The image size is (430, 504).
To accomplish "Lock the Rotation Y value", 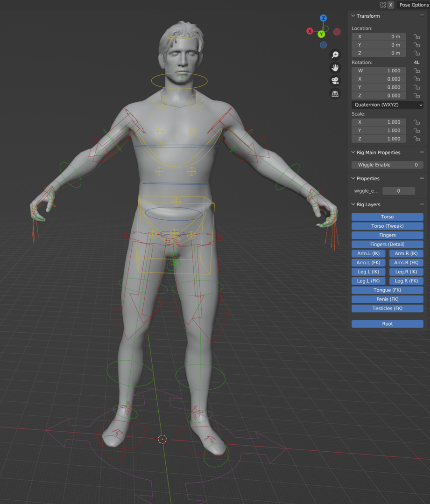I will [417, 87].
